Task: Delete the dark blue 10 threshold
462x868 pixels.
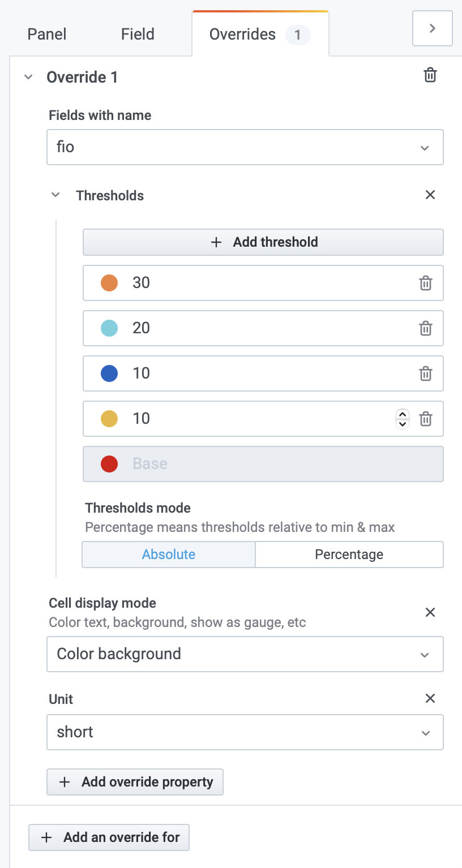Action: coord(425,373)
